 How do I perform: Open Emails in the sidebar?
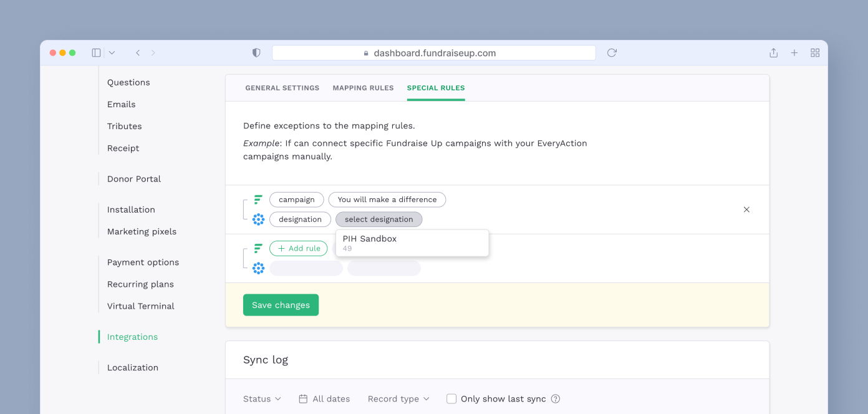pos(121,104)
